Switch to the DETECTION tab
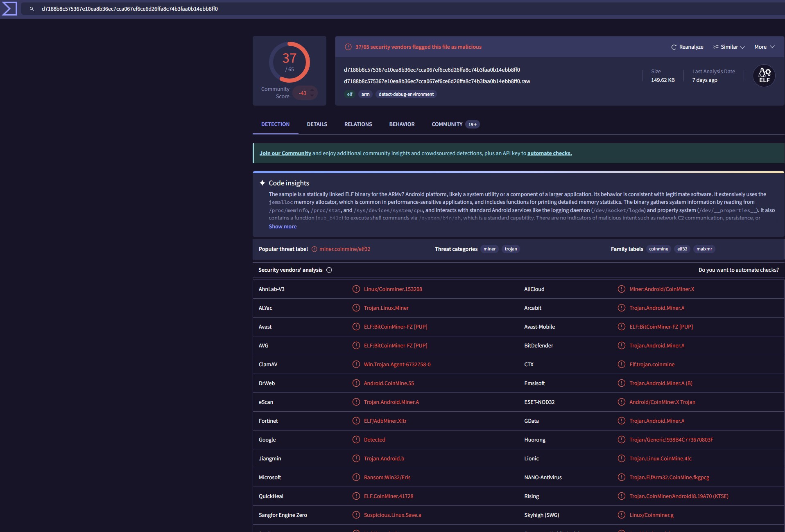The height and width of the screenshot is (532, 785). (275, 124)
